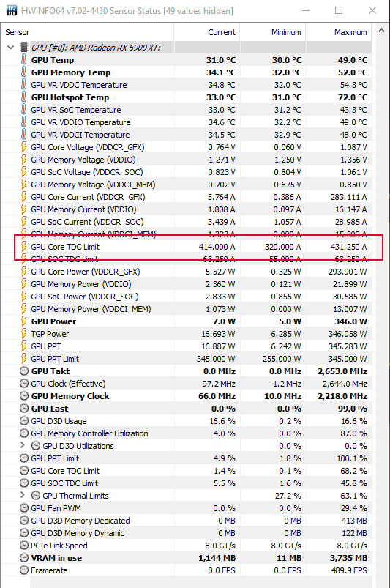Click the GPU chip icon beside AMD Radeon RX 6900 XT

24,48
